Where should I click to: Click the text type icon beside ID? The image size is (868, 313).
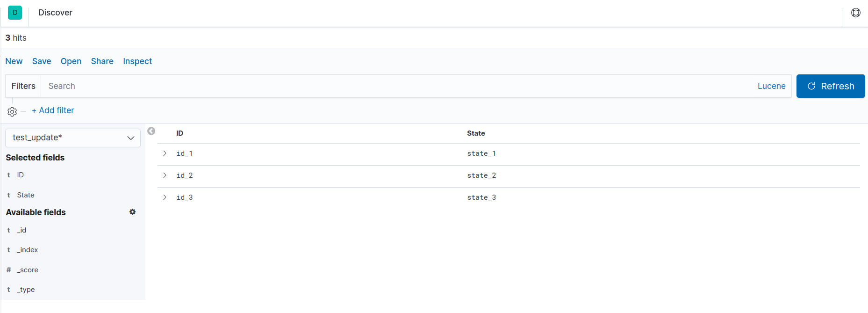(x=9, y=175)
